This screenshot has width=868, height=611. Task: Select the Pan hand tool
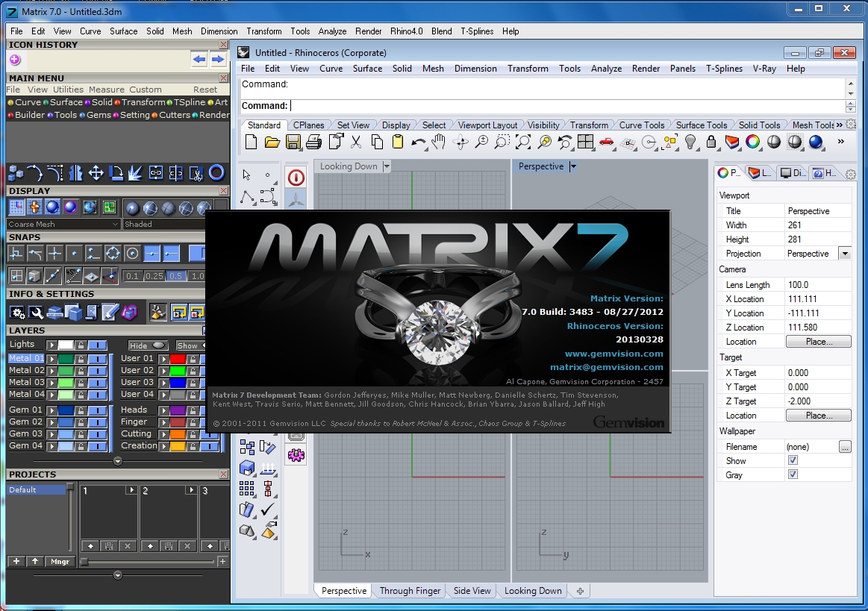(x=439, y=142)
